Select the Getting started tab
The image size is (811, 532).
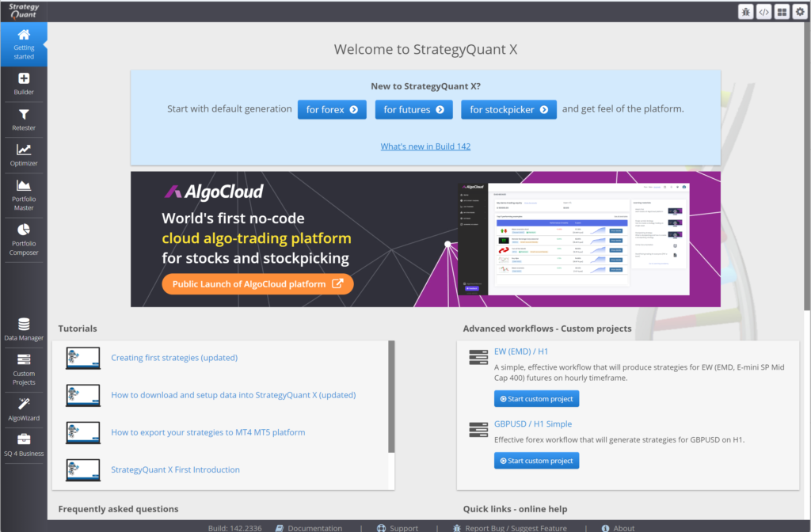point(24,44)
